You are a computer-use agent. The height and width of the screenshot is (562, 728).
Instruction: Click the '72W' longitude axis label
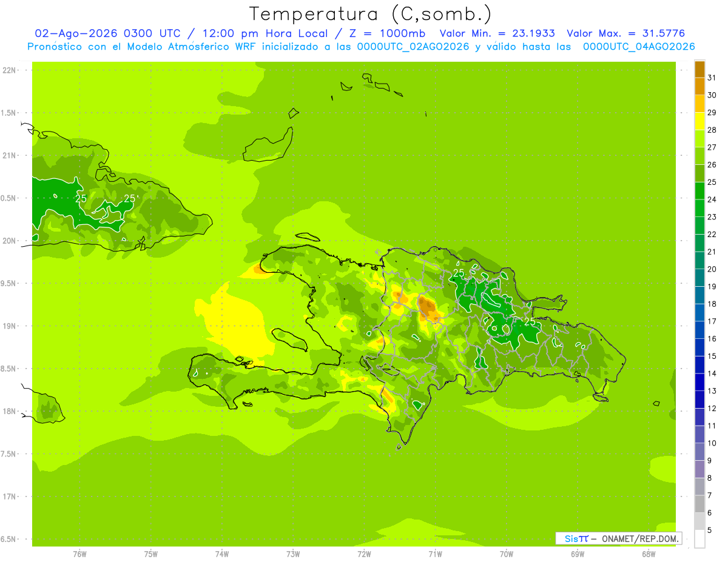364,554
